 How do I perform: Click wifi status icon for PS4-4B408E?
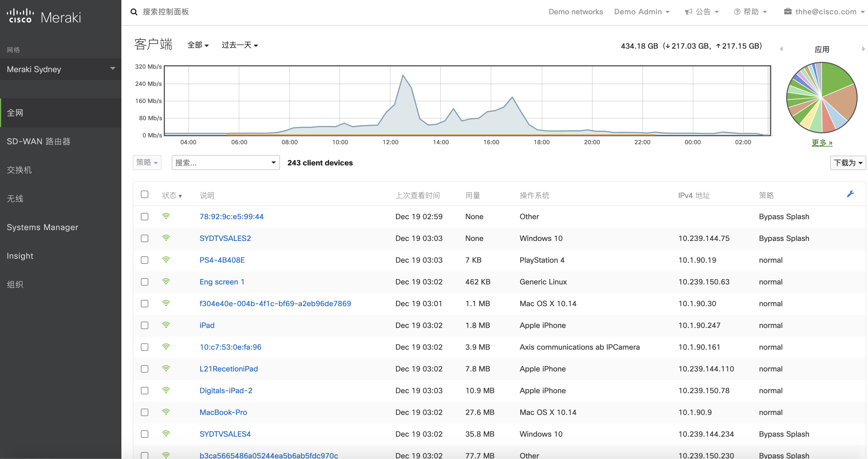pos(166,260)
